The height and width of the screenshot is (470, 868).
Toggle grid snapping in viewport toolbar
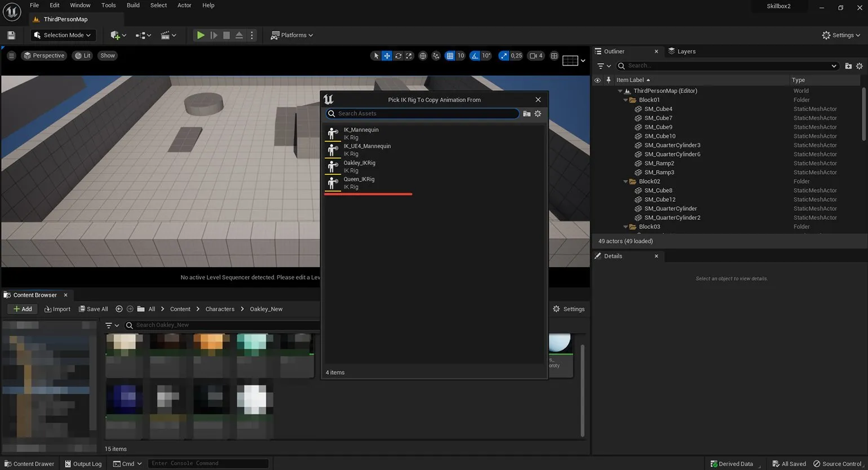pos(450,56)
